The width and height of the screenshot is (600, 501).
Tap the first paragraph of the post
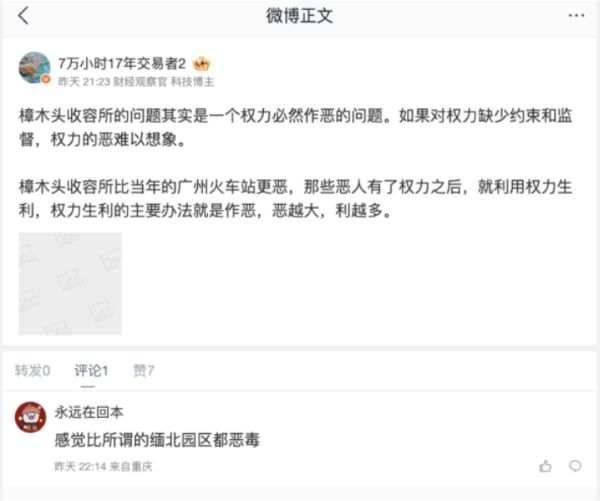tap(295, 127)
